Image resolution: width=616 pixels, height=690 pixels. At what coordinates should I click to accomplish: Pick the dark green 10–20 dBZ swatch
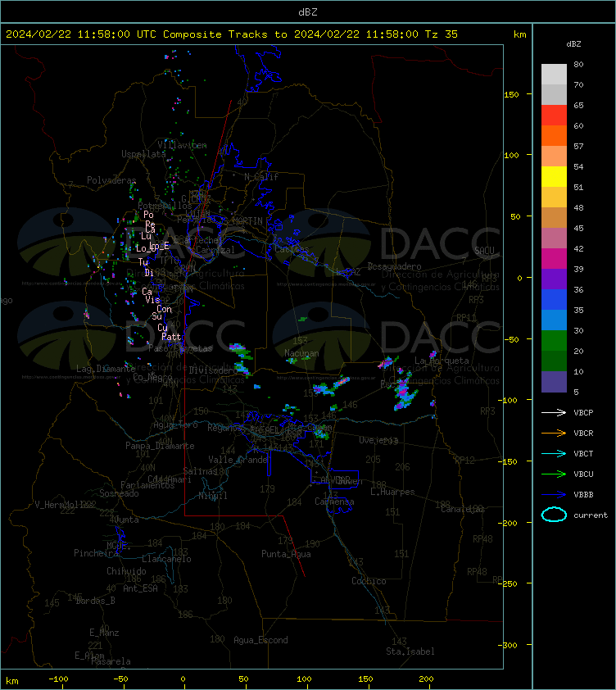pyautogui.click(x=554, y=361)
